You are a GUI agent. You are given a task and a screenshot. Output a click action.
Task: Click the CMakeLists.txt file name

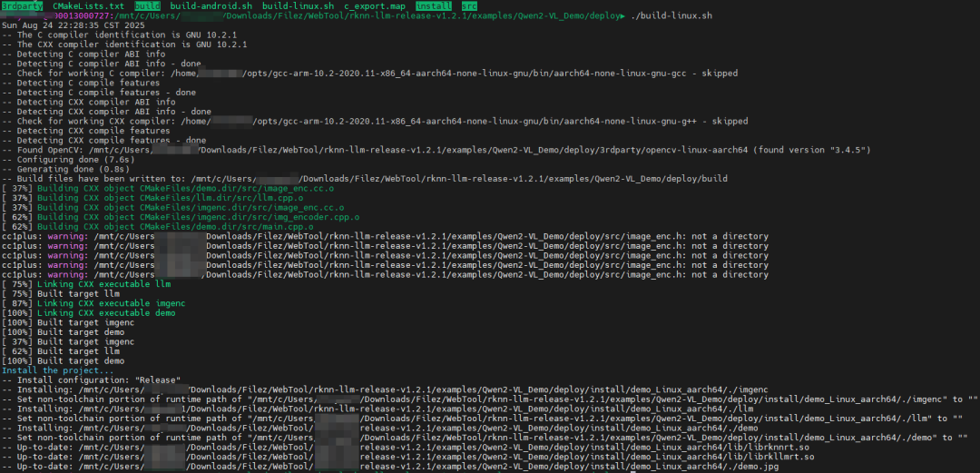click(89, 6)
